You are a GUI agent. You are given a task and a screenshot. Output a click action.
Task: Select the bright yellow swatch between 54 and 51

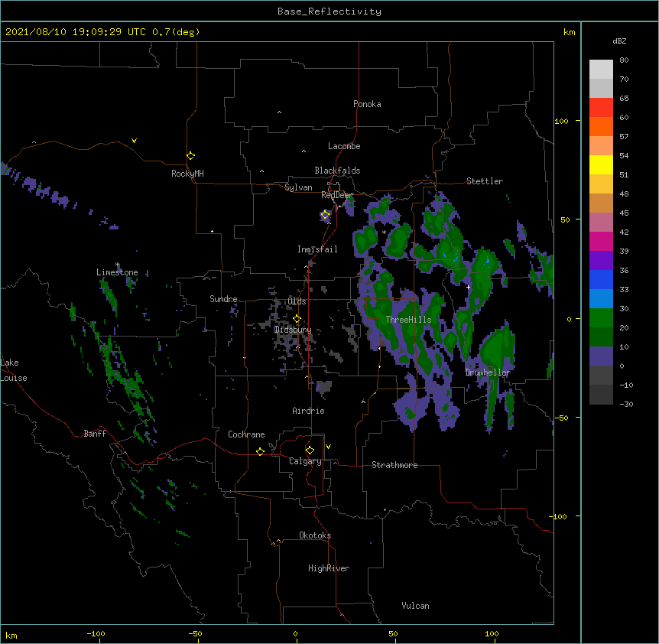coord(601,164)
